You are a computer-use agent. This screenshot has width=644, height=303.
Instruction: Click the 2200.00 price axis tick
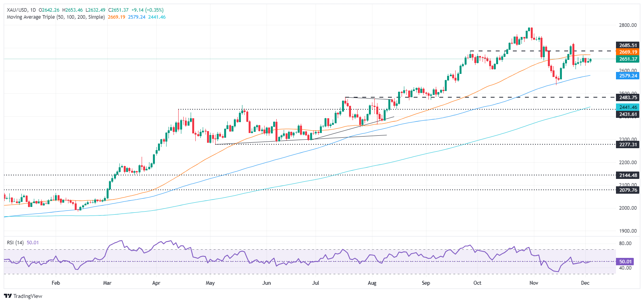pyautogui.click(x=628, y=163)
